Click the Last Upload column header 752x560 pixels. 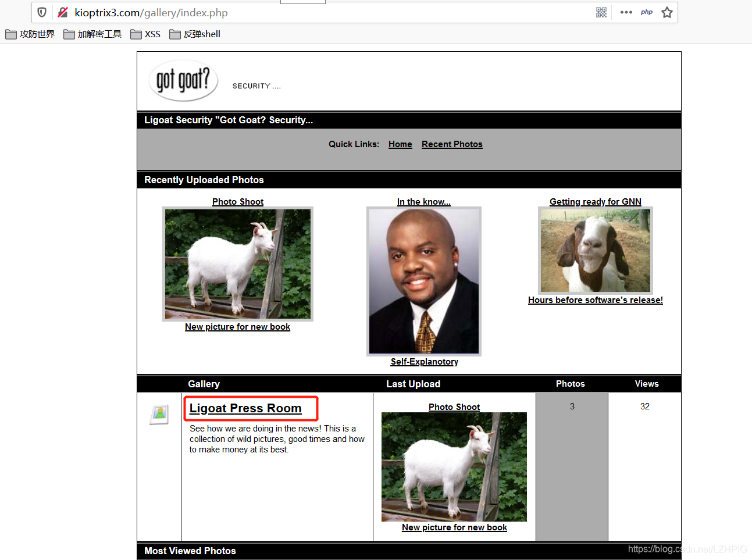[413, 384]
